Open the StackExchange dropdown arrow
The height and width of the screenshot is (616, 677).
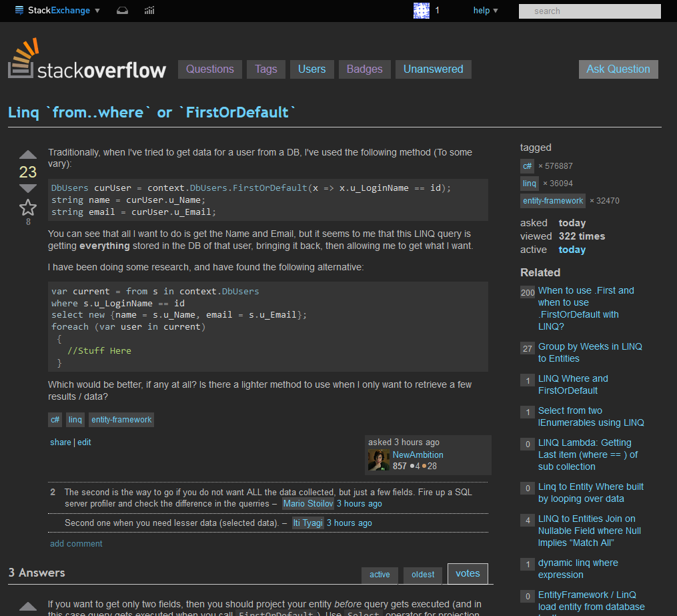[96, 11]
